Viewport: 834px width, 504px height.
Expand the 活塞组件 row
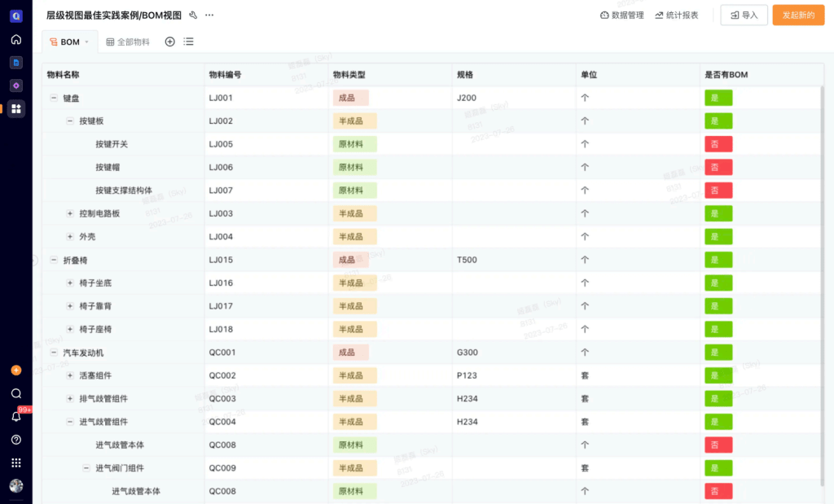coord(70,375)
